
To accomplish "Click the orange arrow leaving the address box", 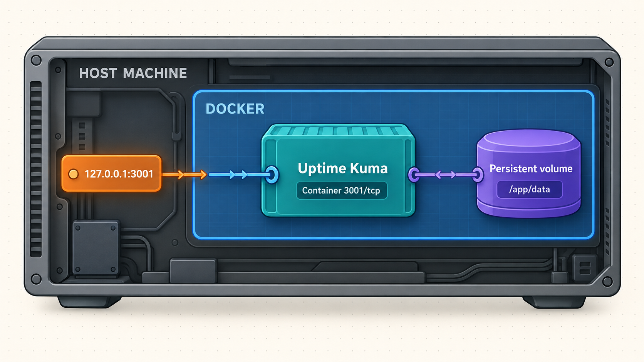I will pyautogui.click(x=184, y=175).
